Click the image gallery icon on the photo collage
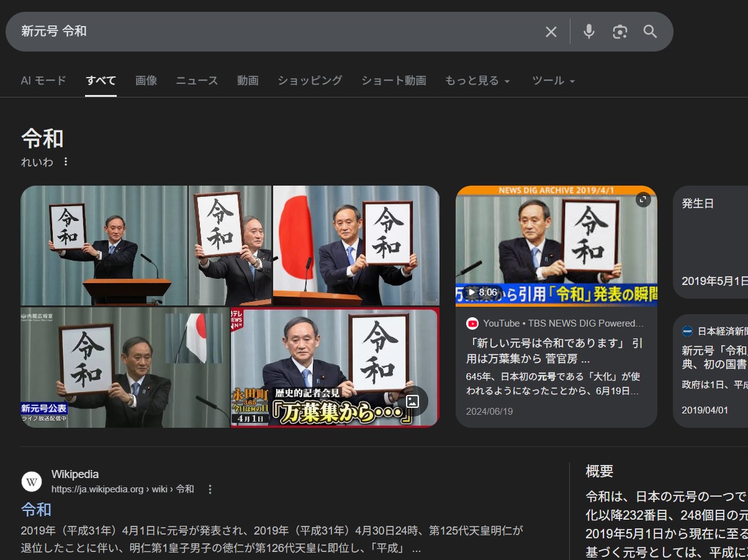 (x=413, y=401)
